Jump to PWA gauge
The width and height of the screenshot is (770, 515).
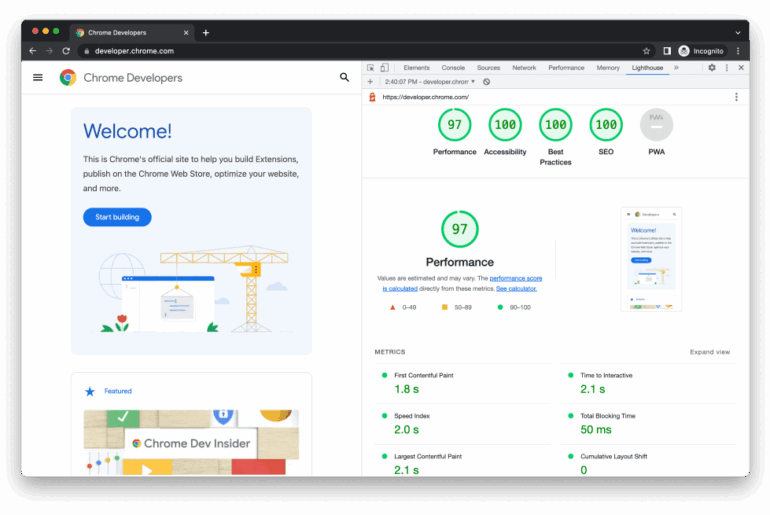pyautogui.click(x=657, y=125)
